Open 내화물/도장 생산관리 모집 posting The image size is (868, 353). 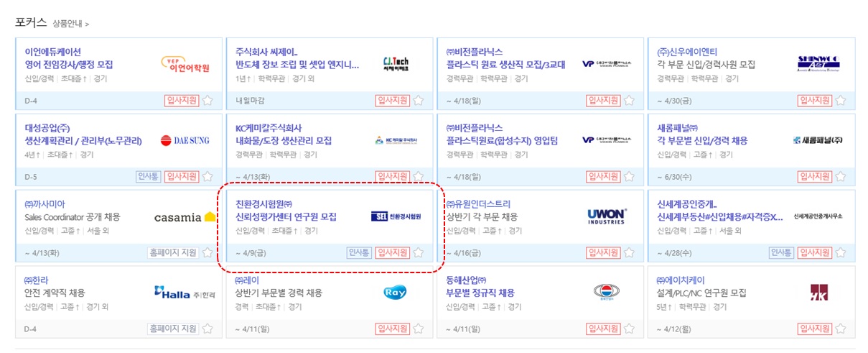pyautogui.click(x=284, y=141)
